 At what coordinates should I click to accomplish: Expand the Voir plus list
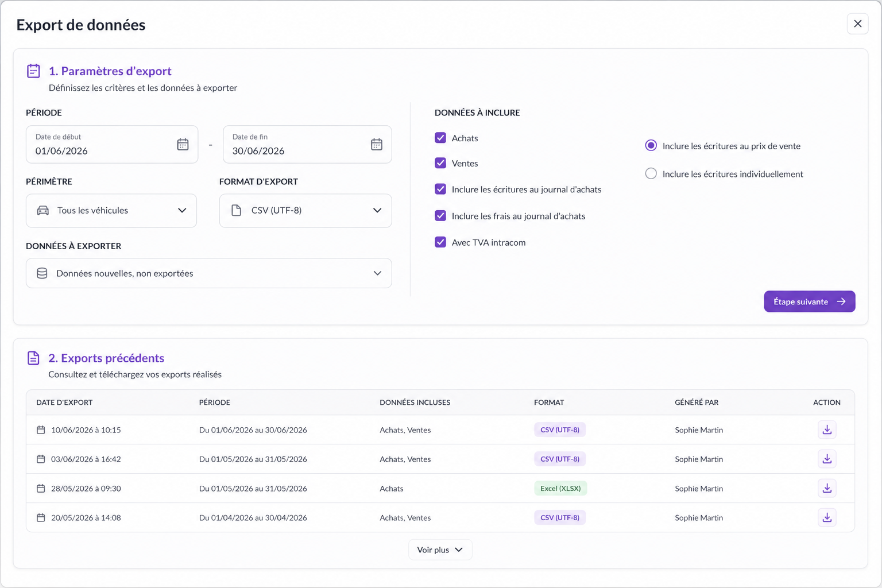[x=440, y=550]
